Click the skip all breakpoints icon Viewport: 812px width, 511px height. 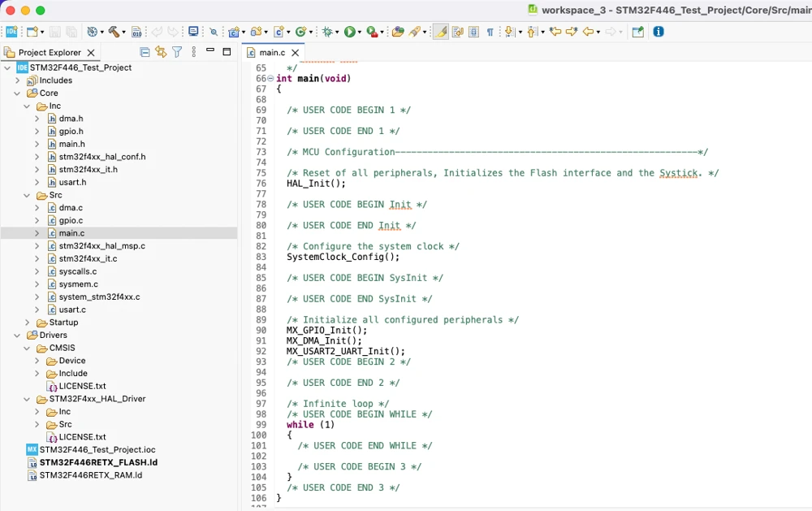[x=214, y=32]
